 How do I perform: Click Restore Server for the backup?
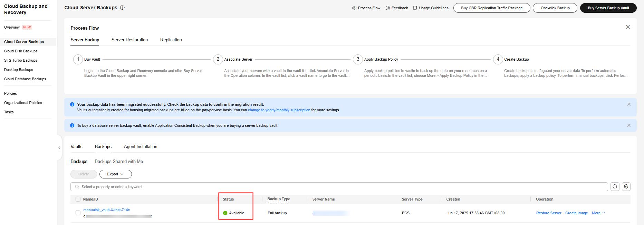[549, 213]
